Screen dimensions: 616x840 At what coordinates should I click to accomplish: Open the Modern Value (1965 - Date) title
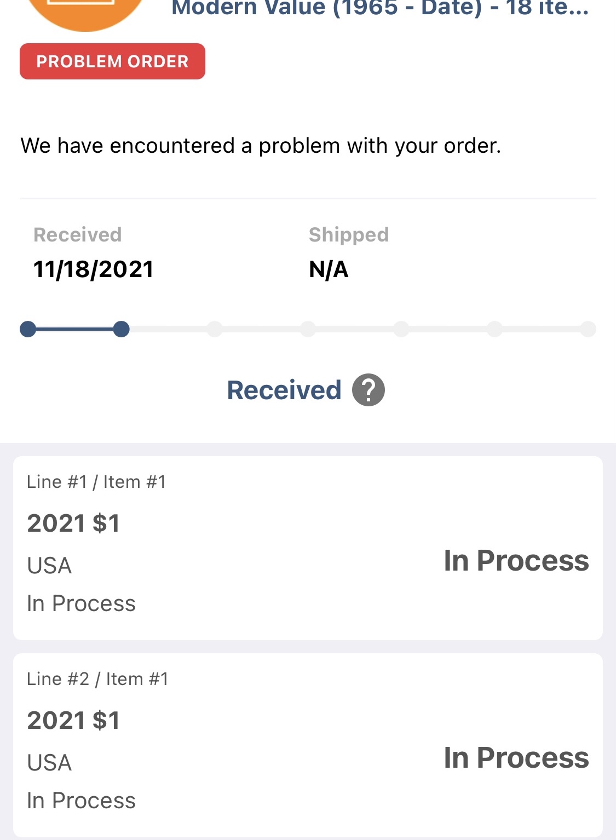coord(380,9)
